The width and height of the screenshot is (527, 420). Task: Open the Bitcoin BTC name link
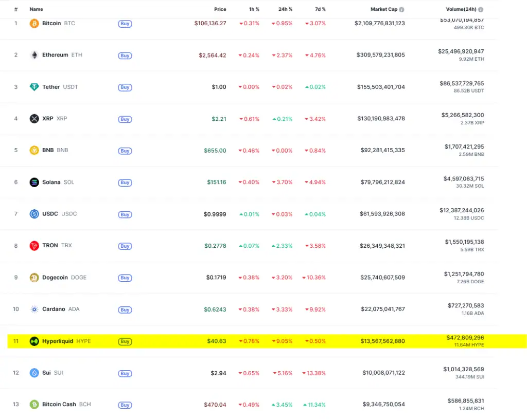[x=59, y=23]
